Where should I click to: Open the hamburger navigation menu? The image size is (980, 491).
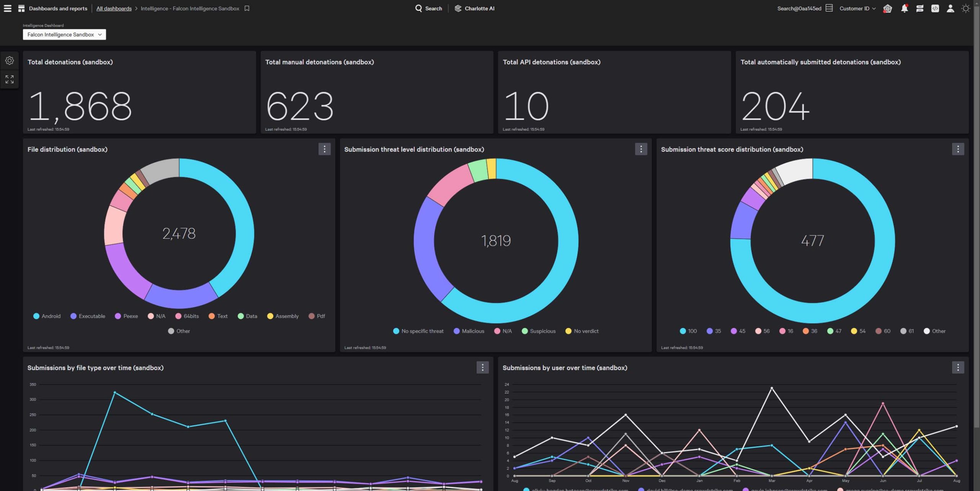click(x=7, y=8)
